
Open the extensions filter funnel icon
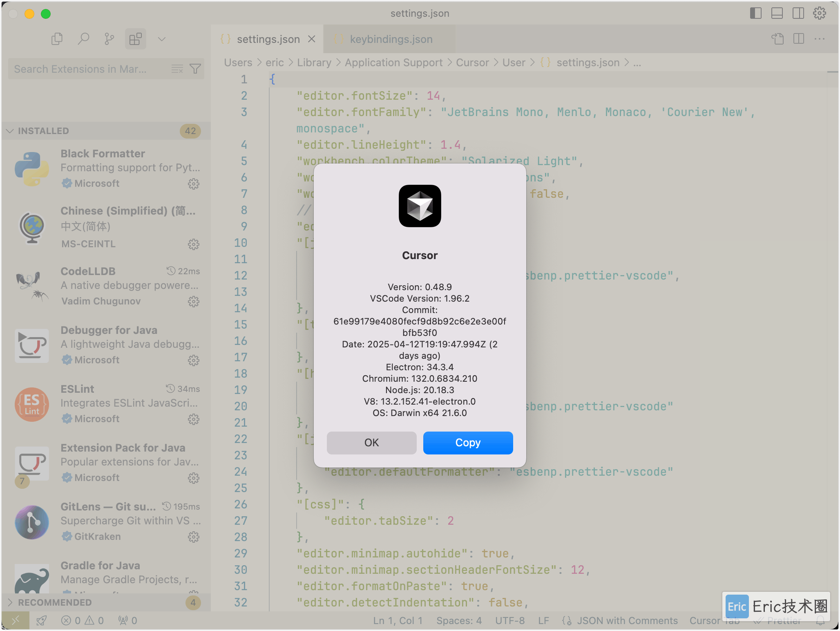(x=195, y=69)
